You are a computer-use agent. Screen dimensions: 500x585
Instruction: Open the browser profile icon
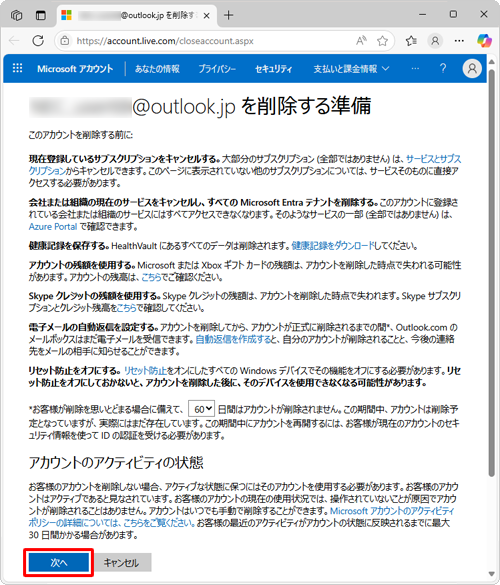(x=435, y=41)
